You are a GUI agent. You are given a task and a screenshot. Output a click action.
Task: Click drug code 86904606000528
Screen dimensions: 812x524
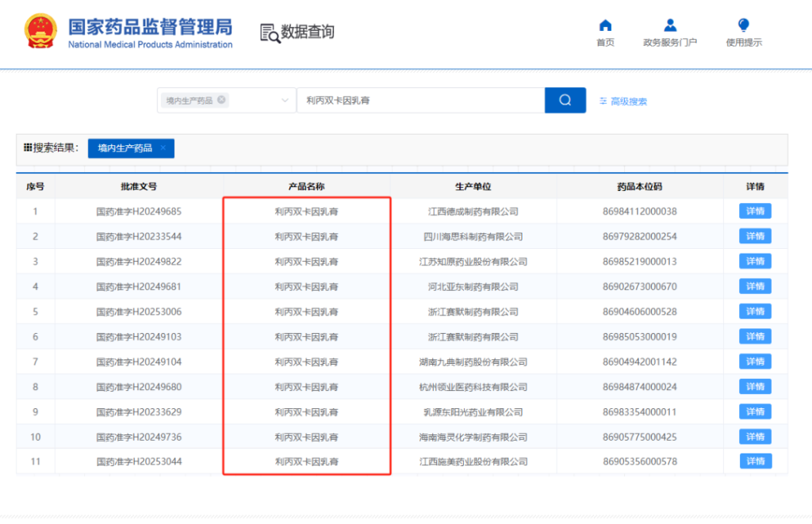640,312
